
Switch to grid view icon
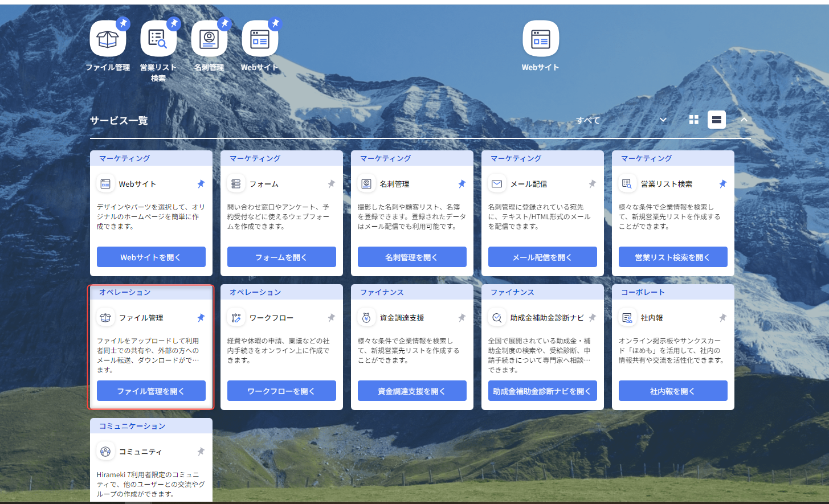pyautogui.click(x=693, y=120)
